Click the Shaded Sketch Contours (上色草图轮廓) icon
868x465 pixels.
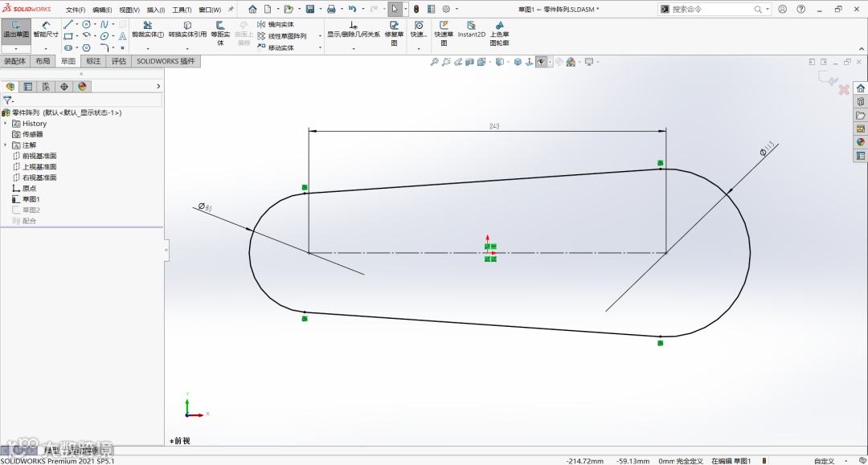coord(499,34)
